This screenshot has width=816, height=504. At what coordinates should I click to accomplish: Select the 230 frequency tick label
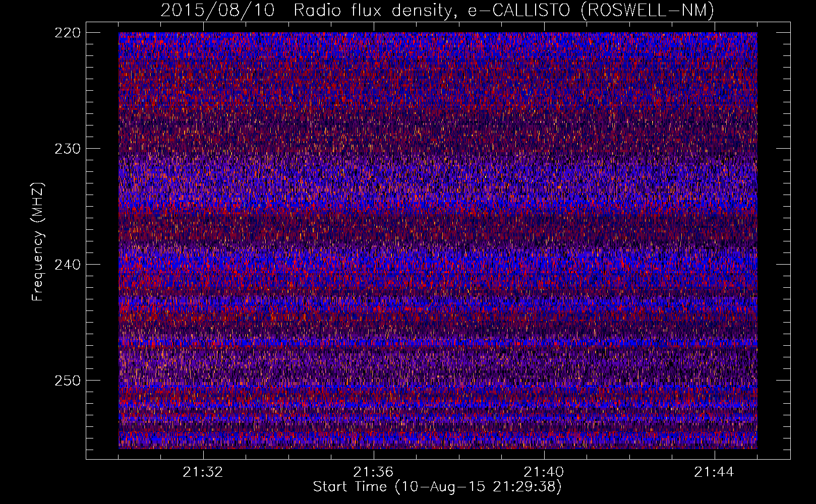click(x=67, y=149)
